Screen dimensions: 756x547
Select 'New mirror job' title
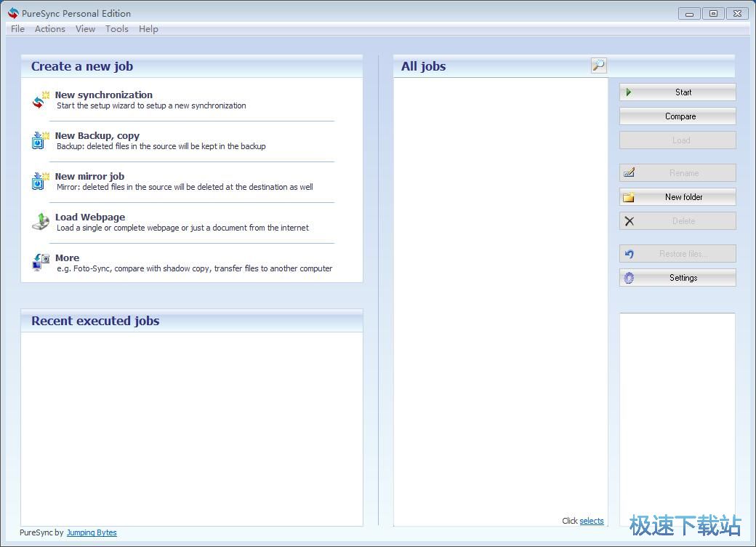[89, 177]
